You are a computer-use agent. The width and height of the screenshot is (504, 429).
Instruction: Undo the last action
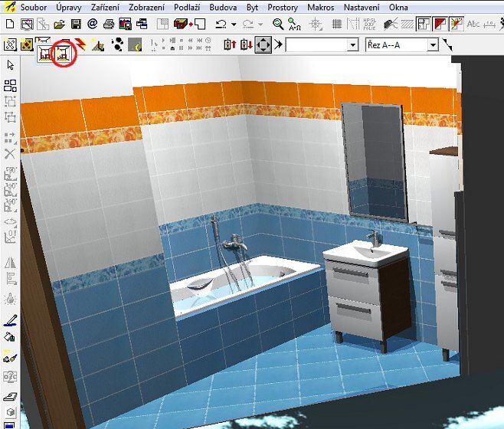tap(221, 24)
